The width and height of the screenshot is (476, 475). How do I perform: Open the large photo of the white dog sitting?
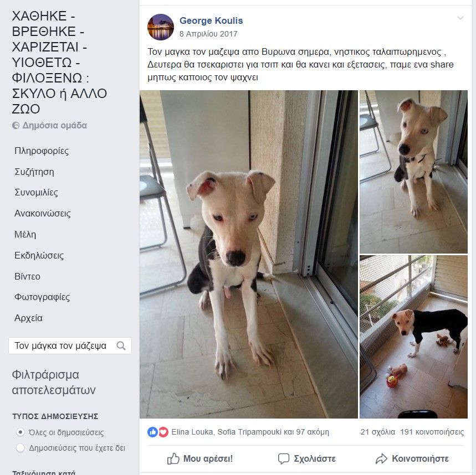[249, 254]
